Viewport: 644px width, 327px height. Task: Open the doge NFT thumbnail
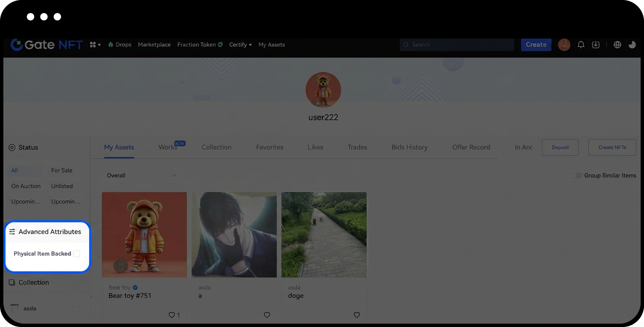pos(324,235)
